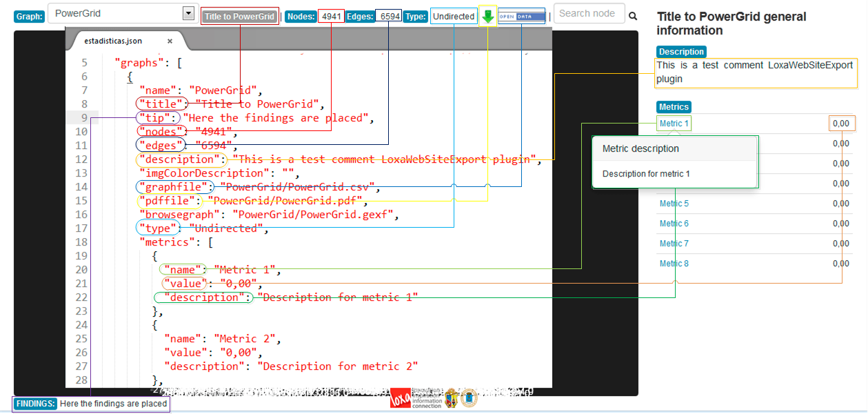Screen dimensions: 868x414
Task: Click the 'Title to PowerGrid general information' heading
Action: coord(731,23)
